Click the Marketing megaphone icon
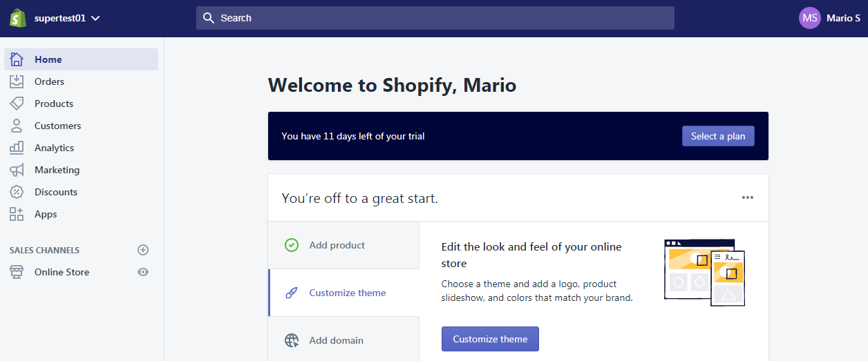Screen dimensions: 868x361 click(x=17, y=170)
